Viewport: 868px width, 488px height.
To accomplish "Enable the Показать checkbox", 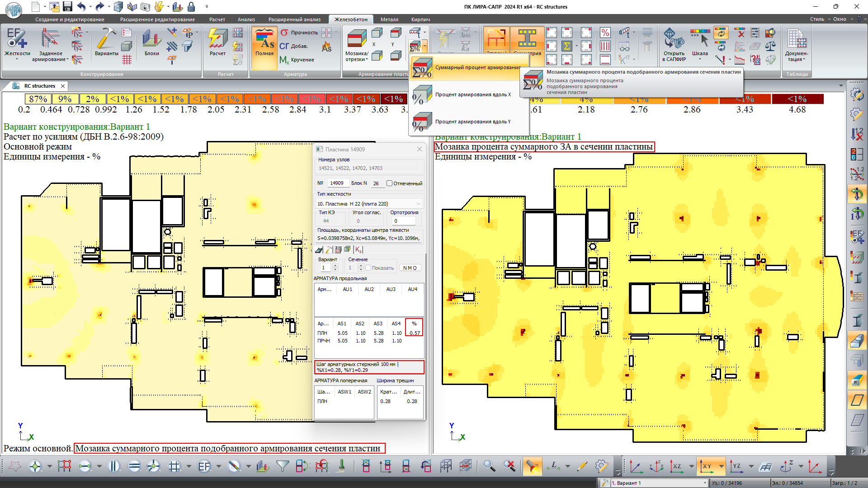I will coord(368,268).
